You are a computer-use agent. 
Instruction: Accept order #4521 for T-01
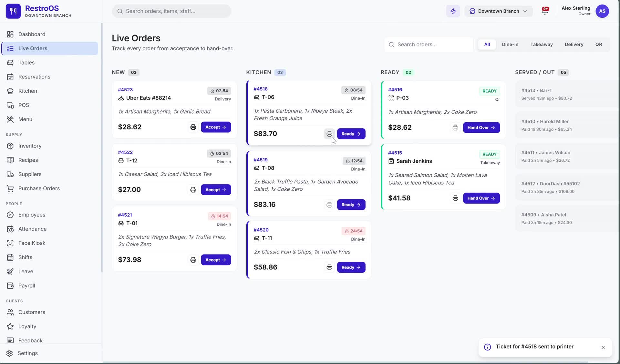point(216,260)
